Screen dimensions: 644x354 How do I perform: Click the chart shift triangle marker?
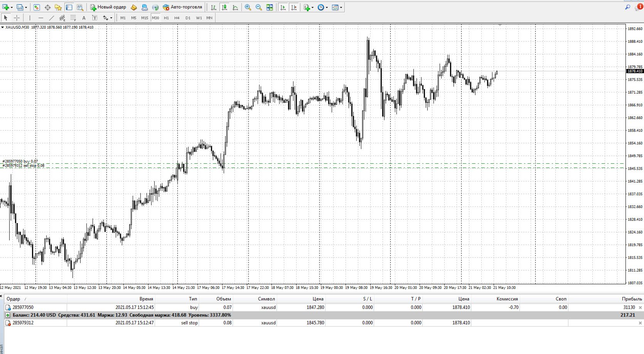coord(500,25)
